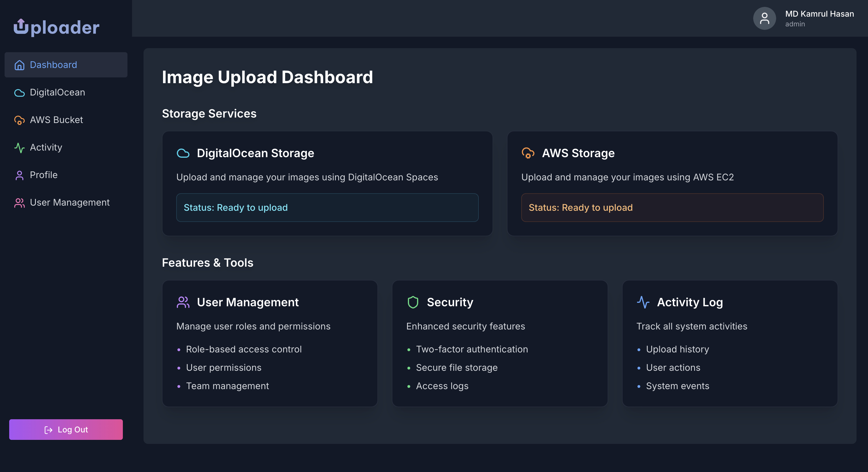Click the Features & Tools heading
The image size is (868, 472).
tap(208, 263)
